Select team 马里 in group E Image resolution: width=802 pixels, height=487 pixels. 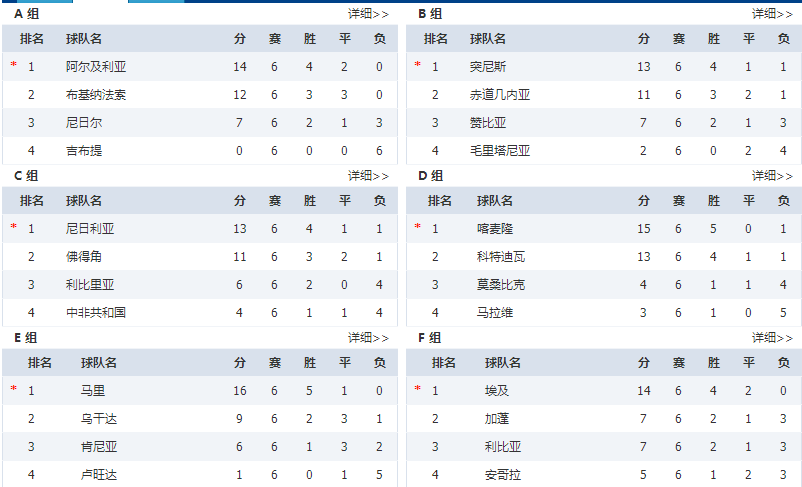(x=93, y=391)
